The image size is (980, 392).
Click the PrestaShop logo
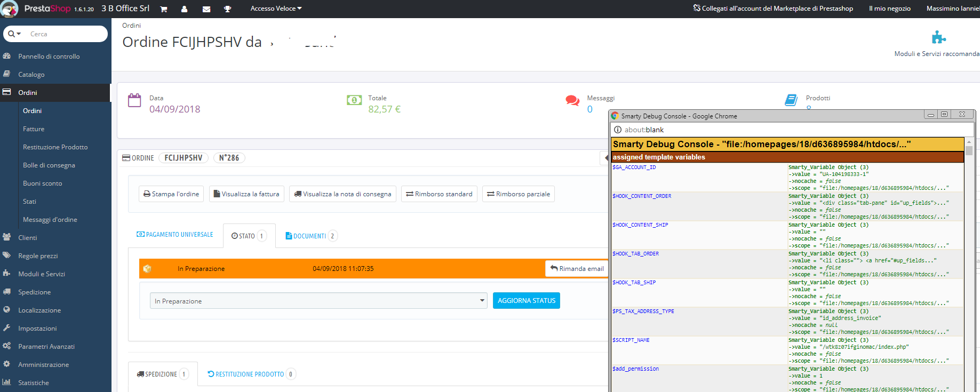47,9
